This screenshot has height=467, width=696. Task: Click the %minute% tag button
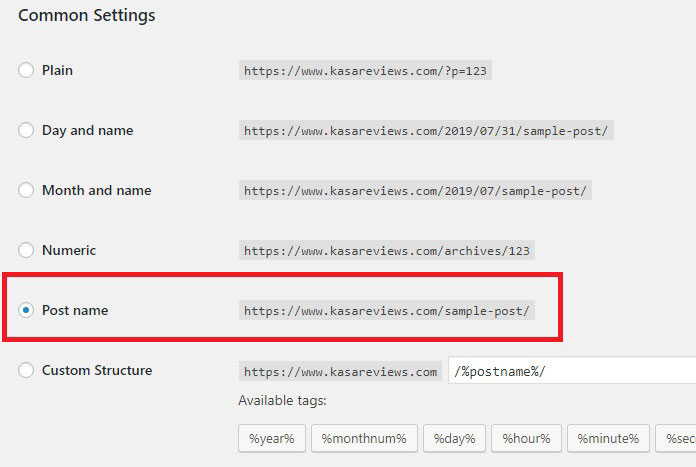607,438
